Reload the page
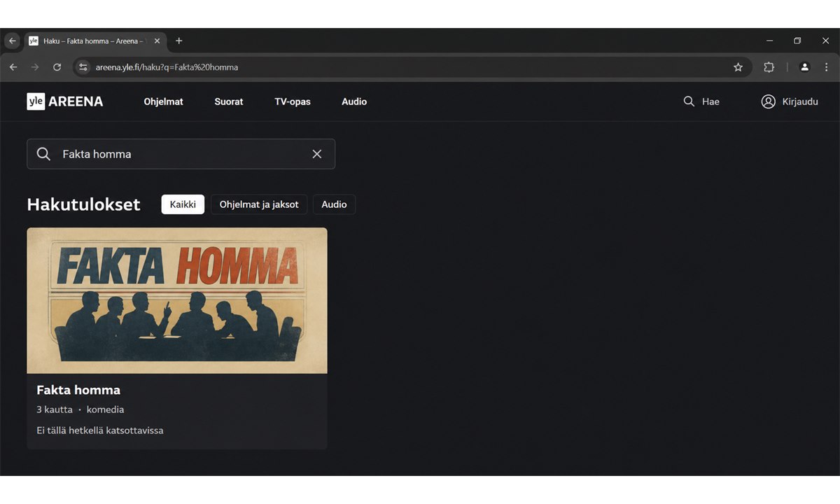The width and height of the screenshot is (840, 504). [57, 67]
